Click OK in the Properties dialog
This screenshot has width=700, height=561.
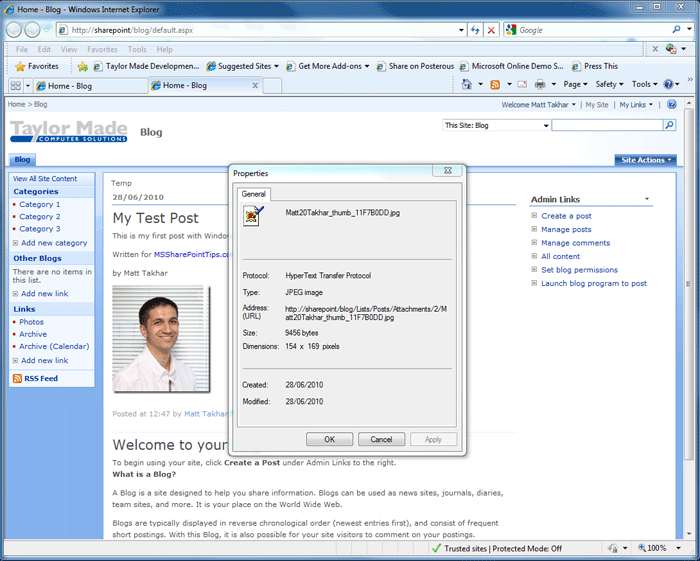coord(329,439)
